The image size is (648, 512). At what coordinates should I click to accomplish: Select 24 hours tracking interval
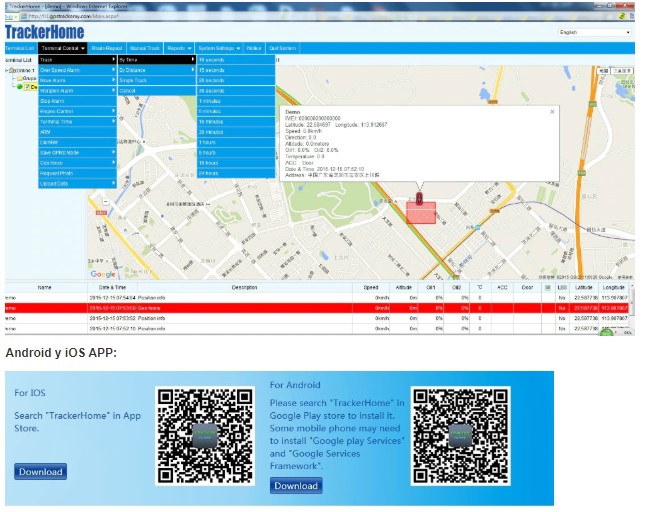coord(236,174)
